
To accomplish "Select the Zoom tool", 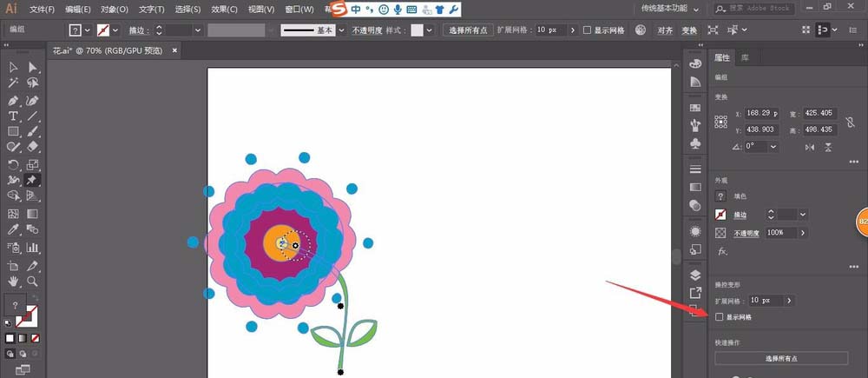I will (33, 281).
